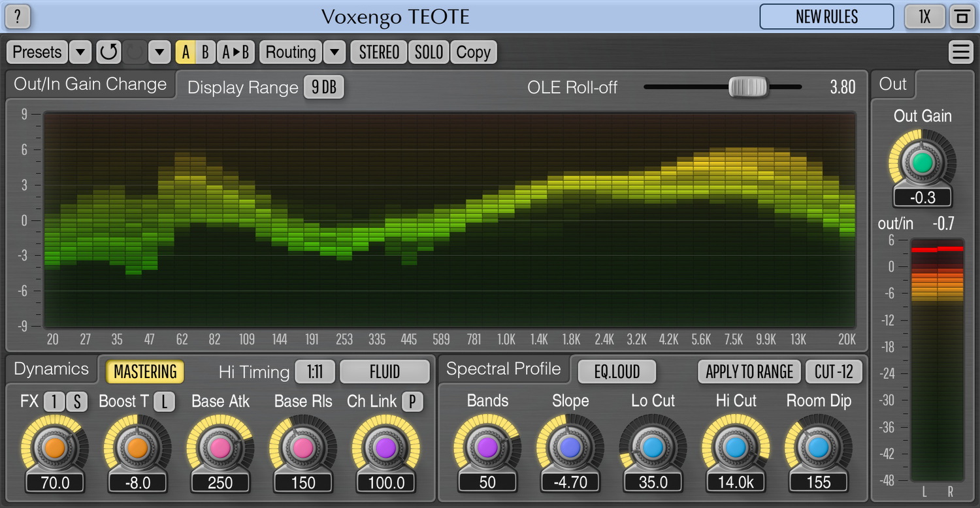Image resolution: width=980 pixels, height=508 pixels.
Task: Click the Presets button
Action: pyautogui.click(x=37, y=52)
